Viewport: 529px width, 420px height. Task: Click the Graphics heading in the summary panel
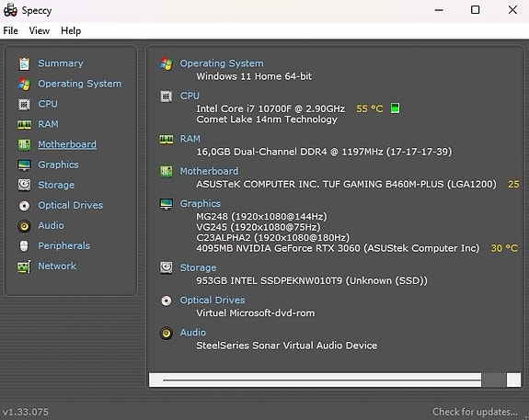click(200, 203)
